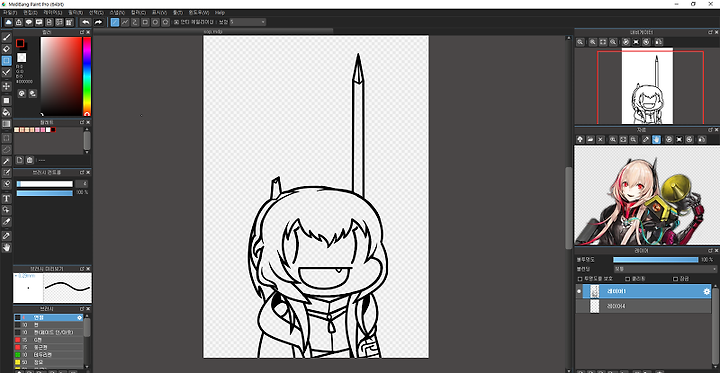Click the speech bubble icon in top toolbar
720x373 pixels.
(29, 22)
